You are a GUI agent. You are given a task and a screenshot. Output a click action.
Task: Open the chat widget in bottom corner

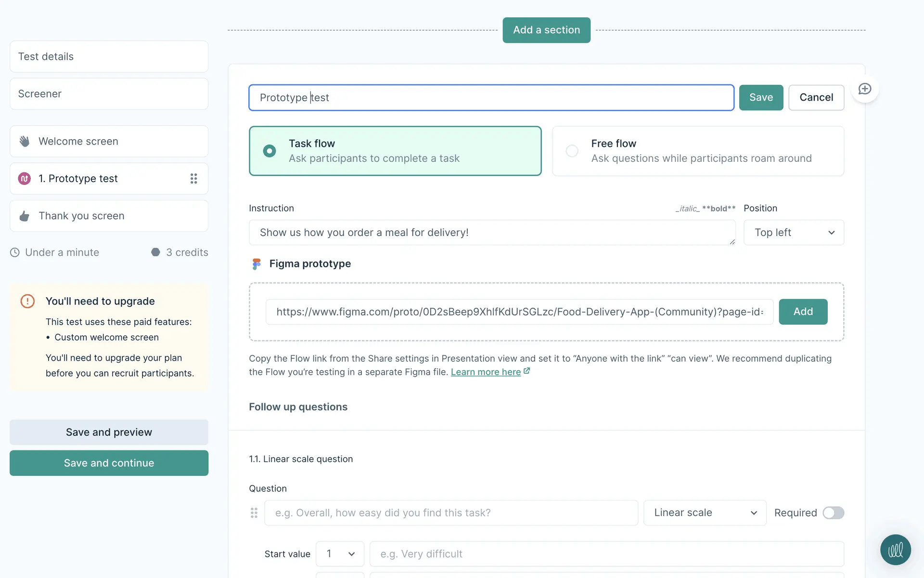pos(895,550)
